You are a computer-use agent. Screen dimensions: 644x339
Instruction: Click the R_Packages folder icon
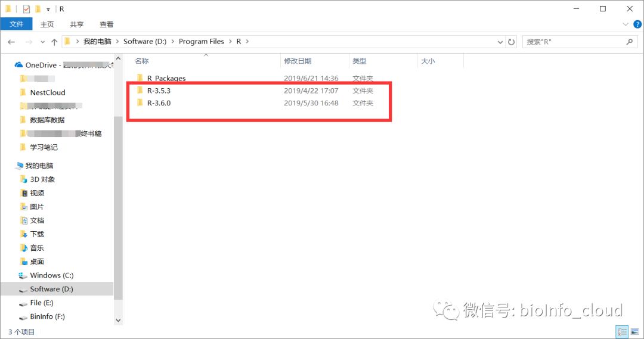tap(140, 78)
